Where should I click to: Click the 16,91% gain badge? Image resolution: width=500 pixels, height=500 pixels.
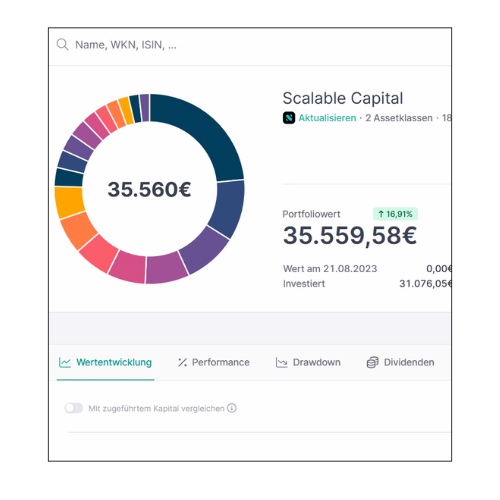pyautogui.click(x=395, y=214)
